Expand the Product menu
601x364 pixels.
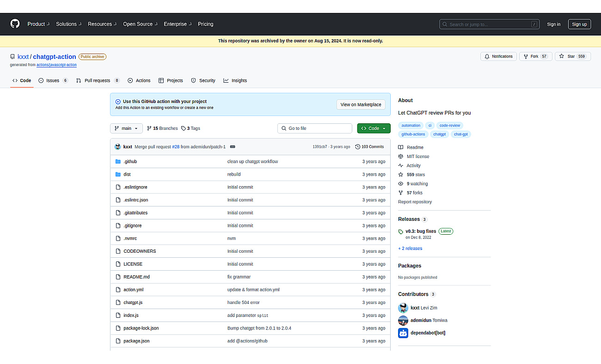38,24
